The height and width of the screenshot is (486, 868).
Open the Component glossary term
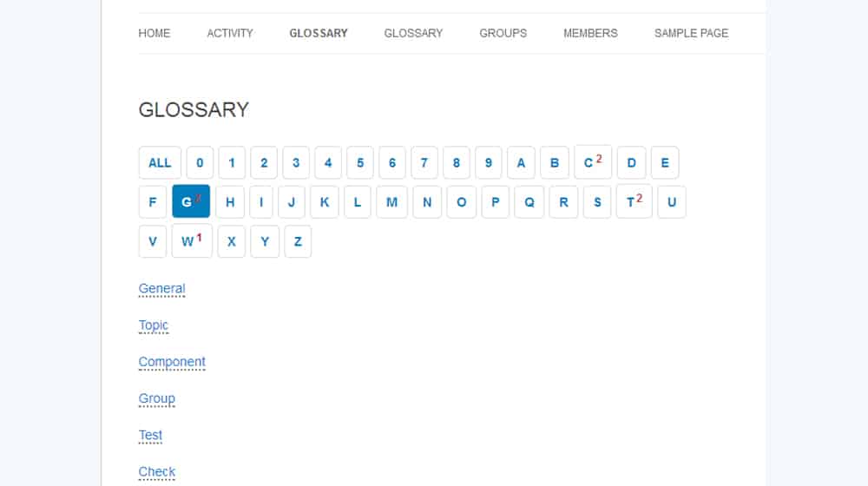172,362
